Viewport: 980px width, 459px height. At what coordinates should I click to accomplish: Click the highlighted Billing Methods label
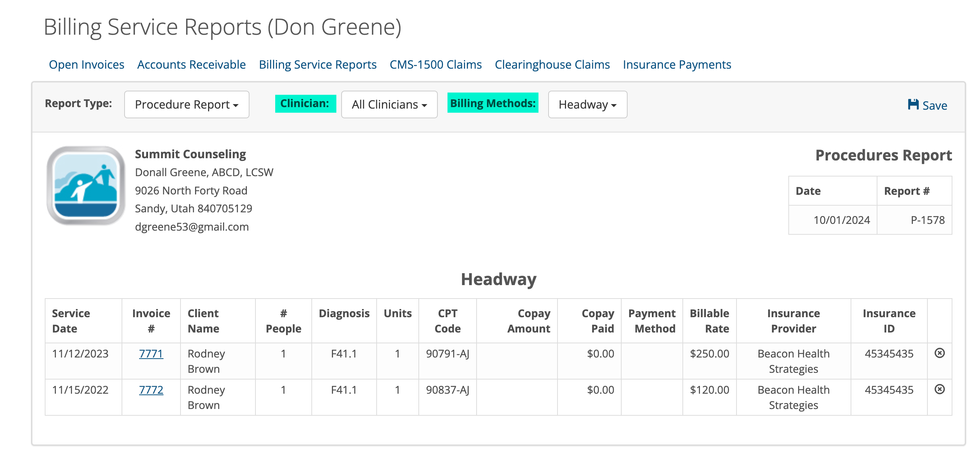[x=493, y=103]
